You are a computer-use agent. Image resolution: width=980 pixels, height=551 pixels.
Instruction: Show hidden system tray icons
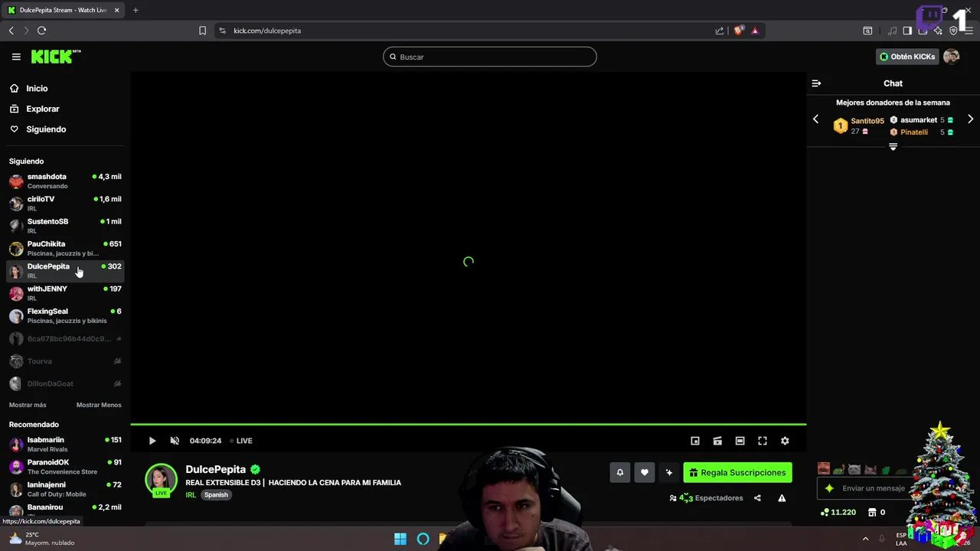866,540
